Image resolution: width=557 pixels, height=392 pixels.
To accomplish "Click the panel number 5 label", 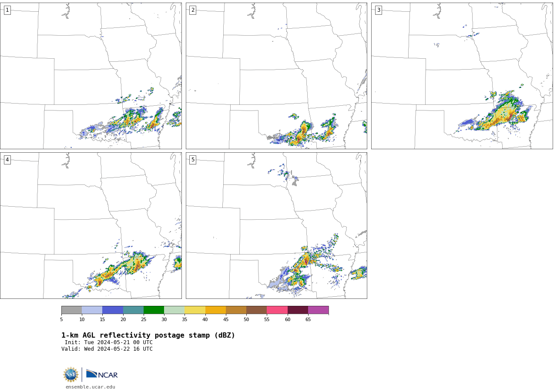I will [x=193, y=160].
